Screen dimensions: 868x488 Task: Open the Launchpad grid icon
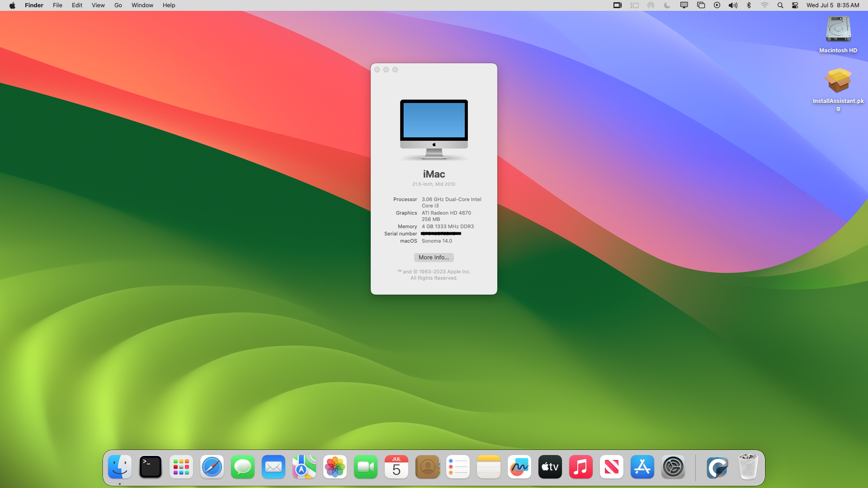pos(181,467)
